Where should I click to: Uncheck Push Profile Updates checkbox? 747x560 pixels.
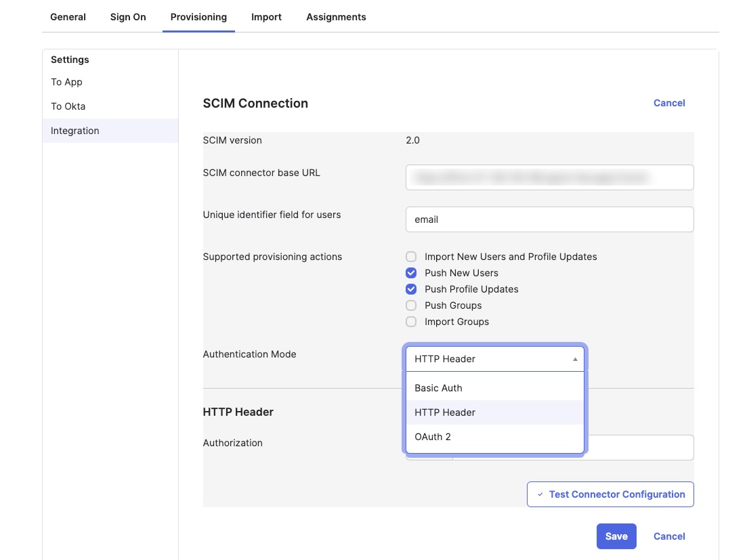pos(411,289)
